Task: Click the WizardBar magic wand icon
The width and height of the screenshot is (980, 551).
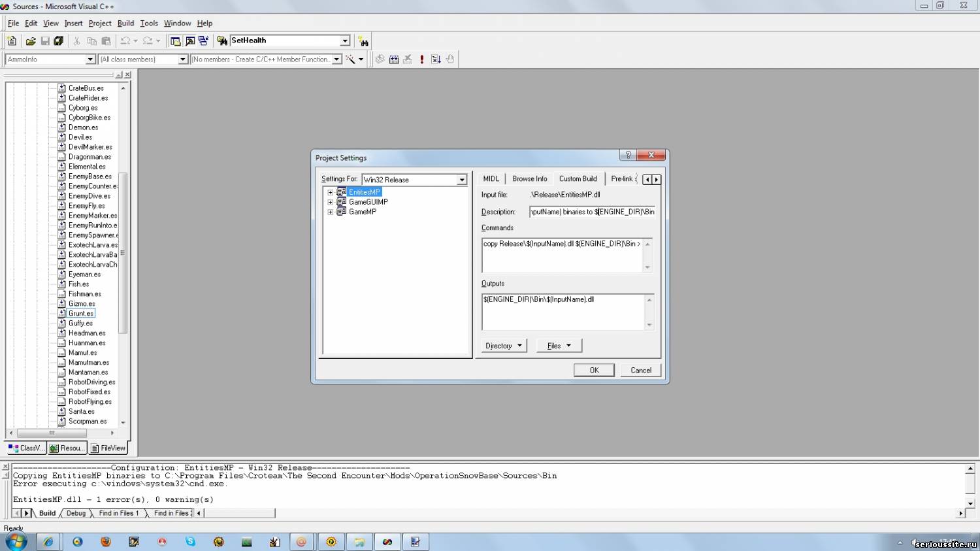Action: [351, 59]
